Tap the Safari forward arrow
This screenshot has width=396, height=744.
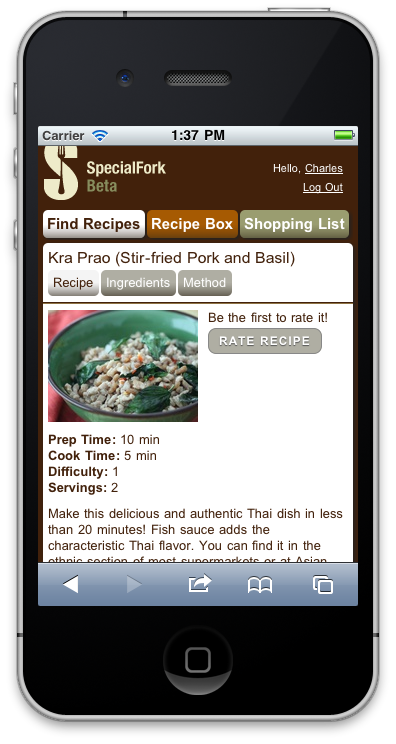[134, 584]
